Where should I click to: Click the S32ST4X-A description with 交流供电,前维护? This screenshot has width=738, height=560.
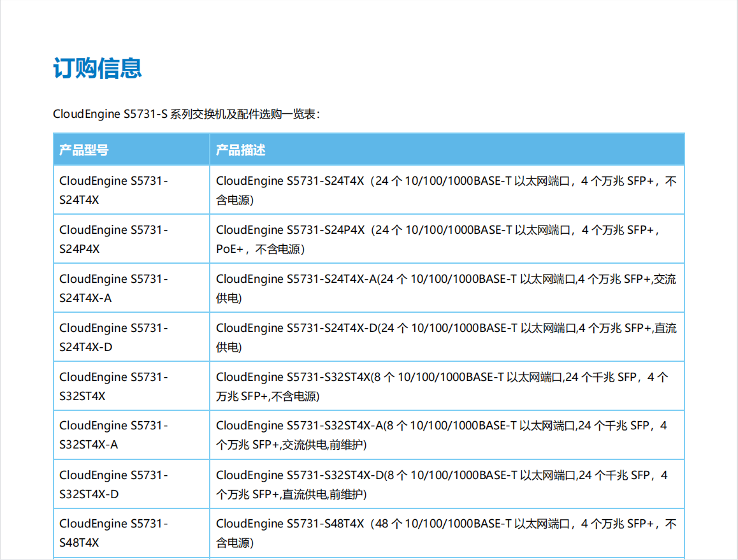441,435
